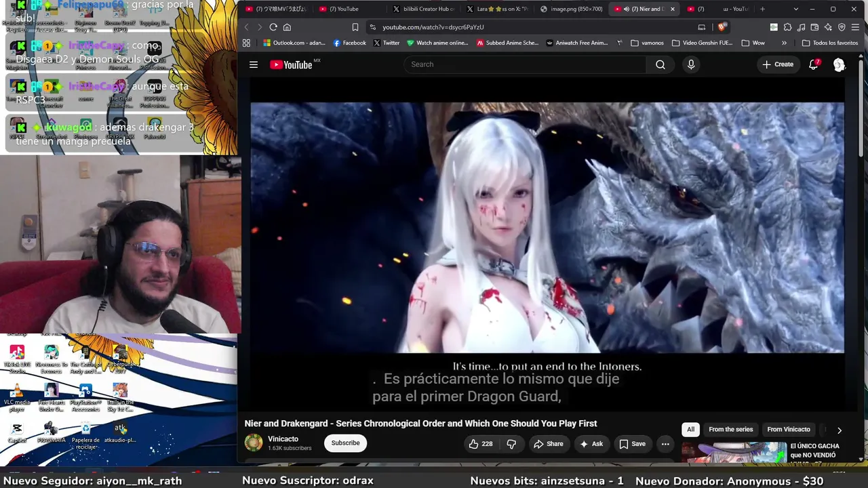Screen dimensions: 868x488
Task: Like the video with thumbs up
Action: (x=480, y=444)
